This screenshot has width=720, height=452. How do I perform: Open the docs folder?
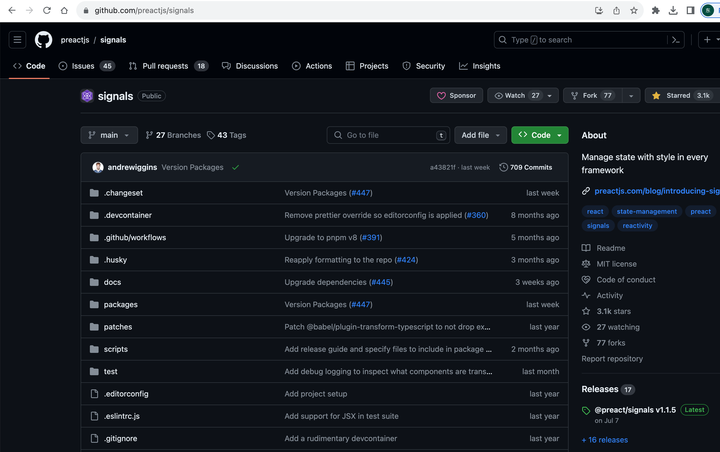112,282
